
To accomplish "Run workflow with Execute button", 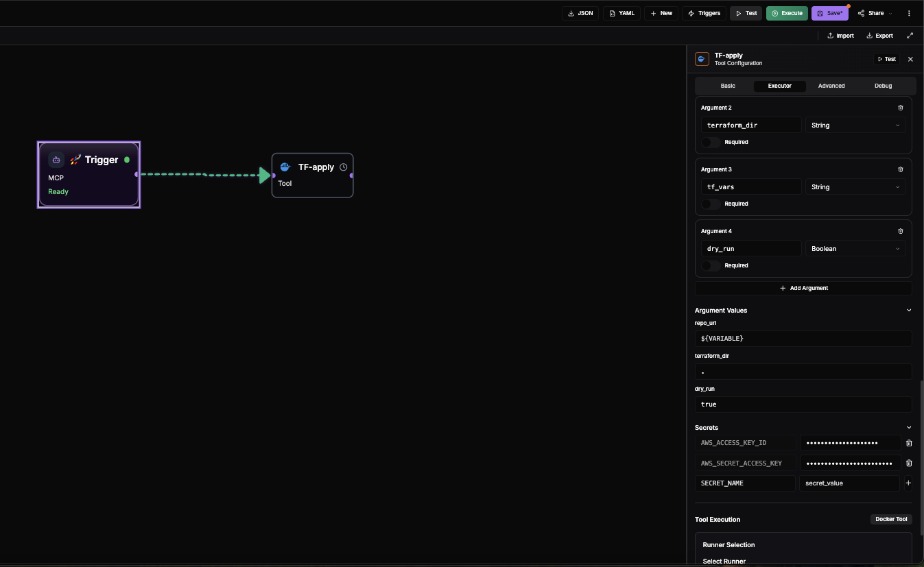I will click(787, 13).
